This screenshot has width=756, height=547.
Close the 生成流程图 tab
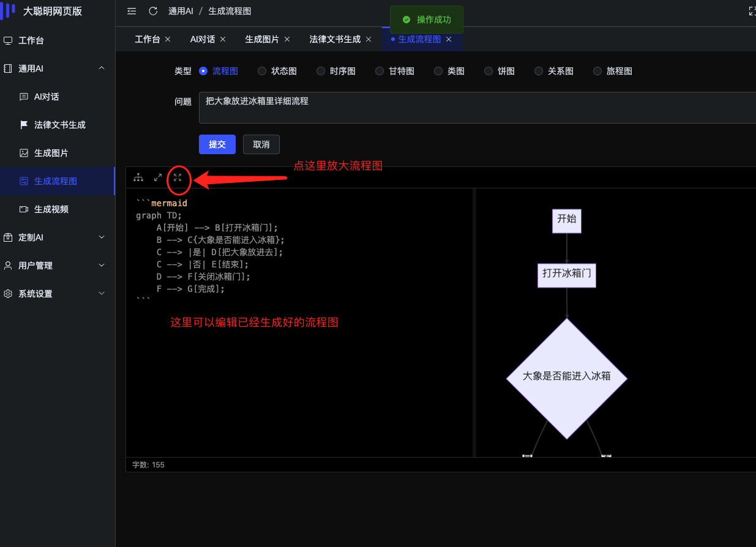[x=449, y=39]
